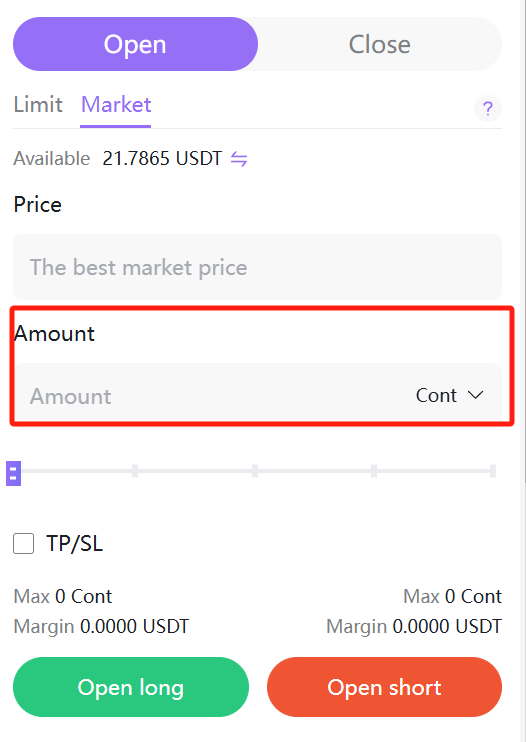Click the question mark help icon
This screenshot has width=526, height=742.
(x=488, y=108)
